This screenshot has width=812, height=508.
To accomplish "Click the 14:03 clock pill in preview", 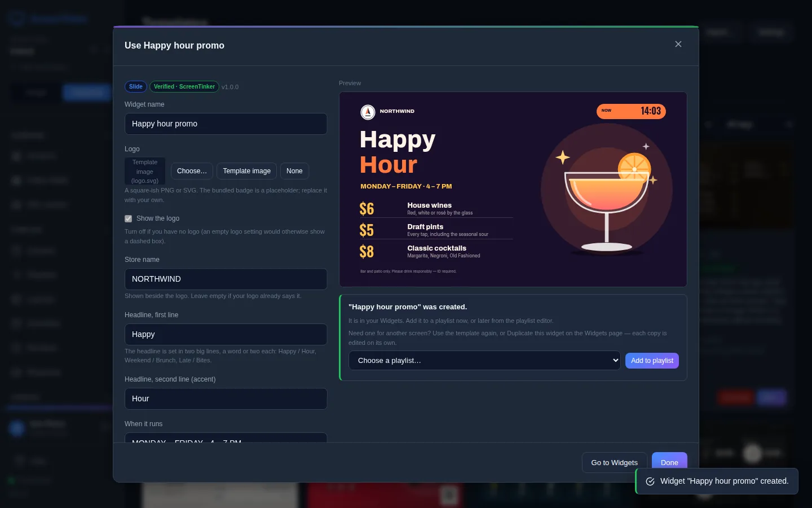I will click(x=631, y=111).
